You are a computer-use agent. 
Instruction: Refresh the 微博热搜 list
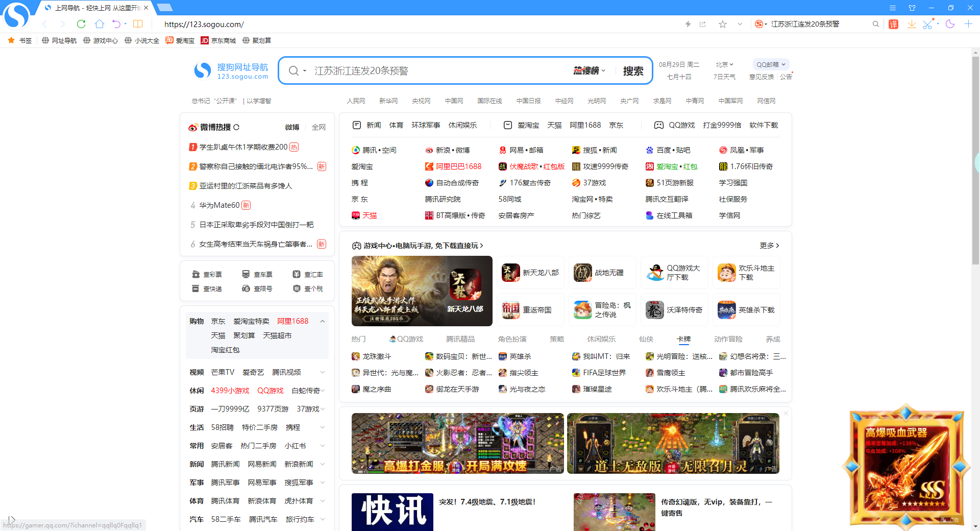coord(237,127)
